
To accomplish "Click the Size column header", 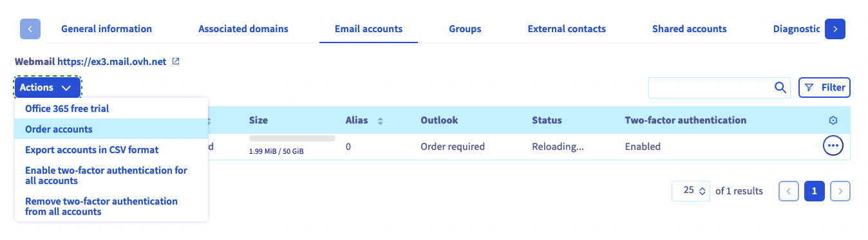I will click(258, 120).
